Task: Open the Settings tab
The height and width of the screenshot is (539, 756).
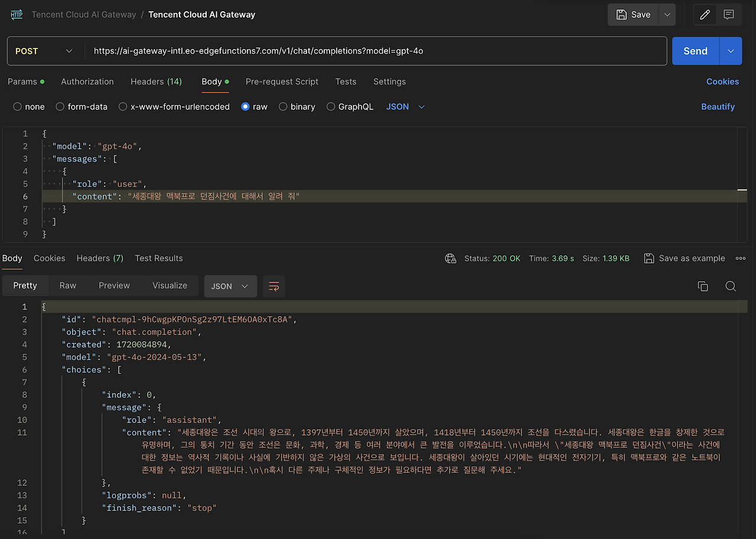Action: pos(389,82)
